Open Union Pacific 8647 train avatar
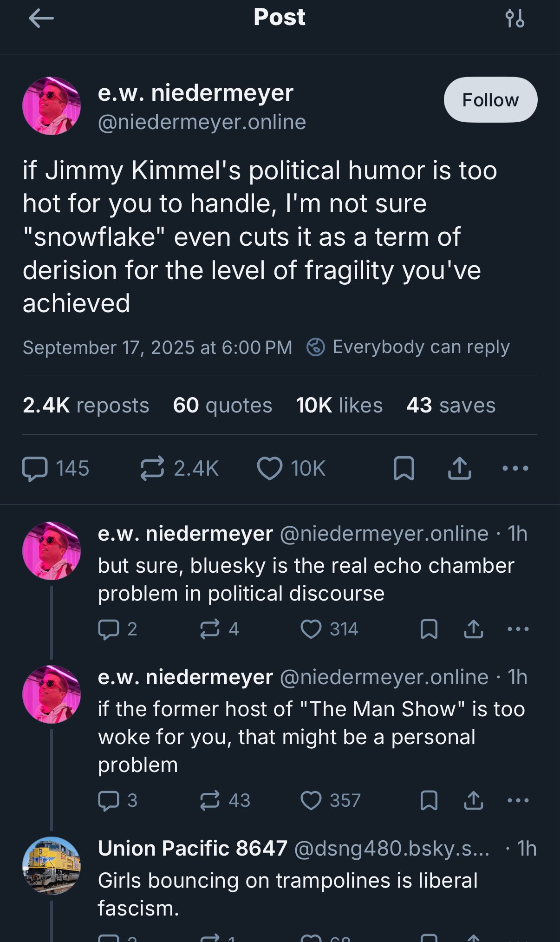The width and height of the screenshot is (560, 942). point(52,865)
